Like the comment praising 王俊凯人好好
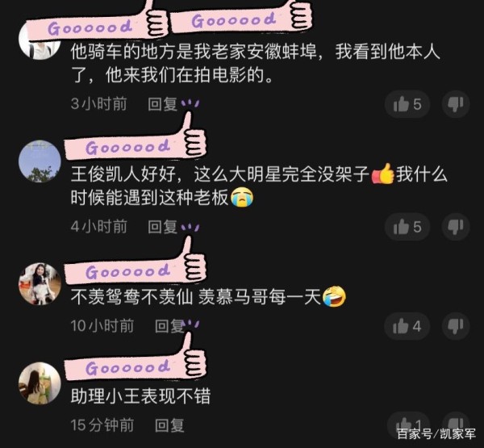Viewport: 484px width, 448px height. pyautogui.click(x=407, y=227)
